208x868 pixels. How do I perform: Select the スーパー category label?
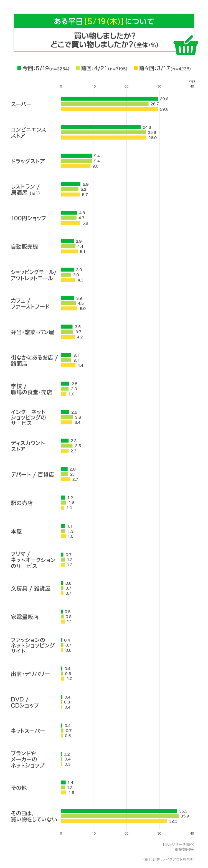[21, 104]
